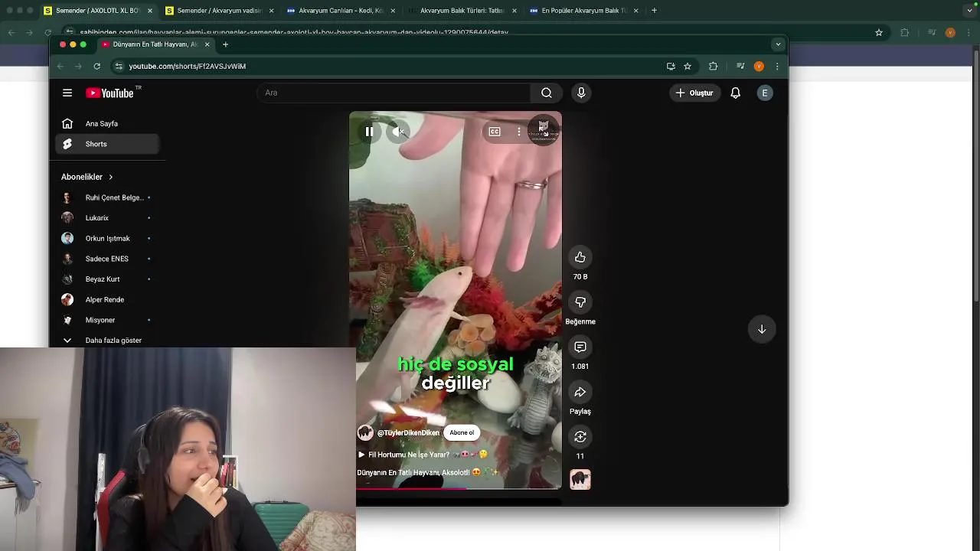Focus the Ara search field
This screenshot has height=551, width=980.
click(394, 93)
